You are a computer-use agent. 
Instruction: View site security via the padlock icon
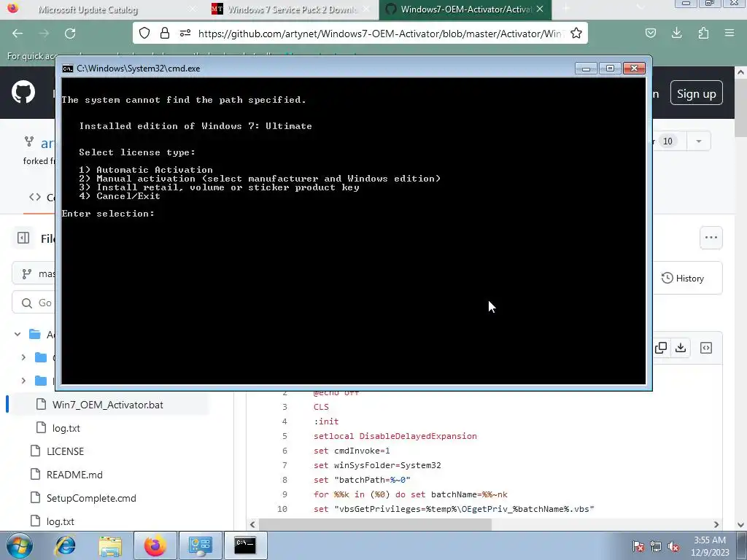165,33
